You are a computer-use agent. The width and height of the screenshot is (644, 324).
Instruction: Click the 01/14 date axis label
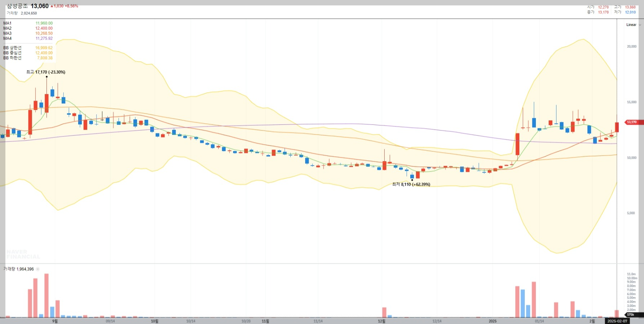point(539,321)
